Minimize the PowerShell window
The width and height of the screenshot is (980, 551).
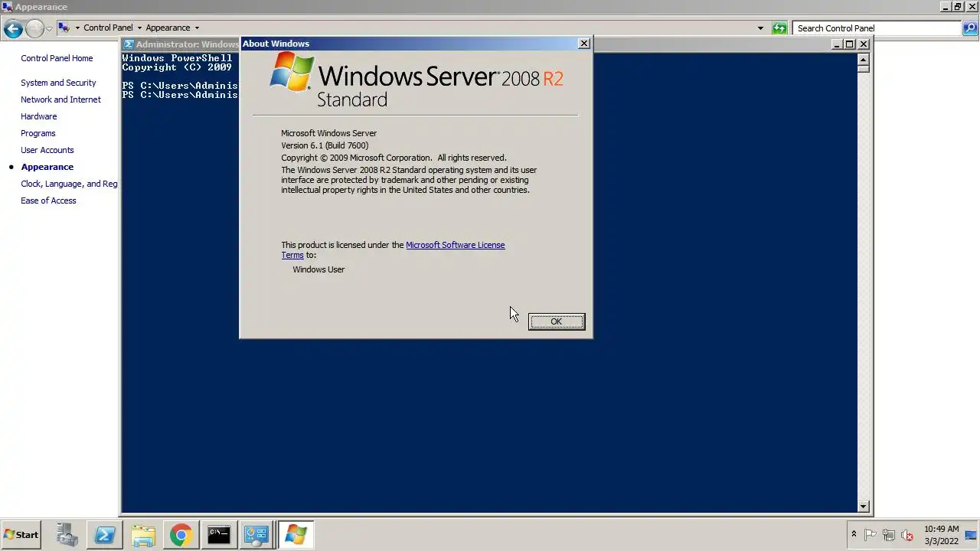(x=836, y=44)
